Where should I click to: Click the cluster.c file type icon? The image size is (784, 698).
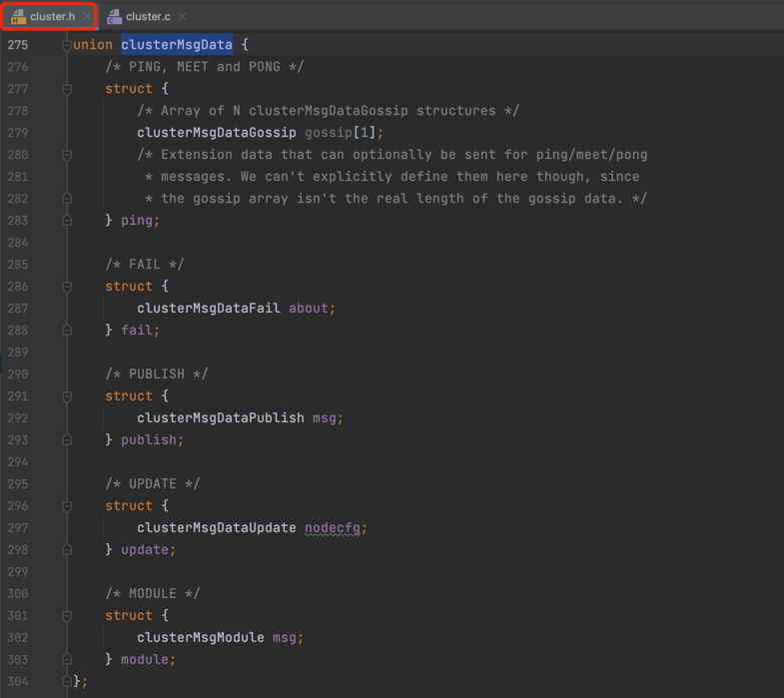[115, 17]
